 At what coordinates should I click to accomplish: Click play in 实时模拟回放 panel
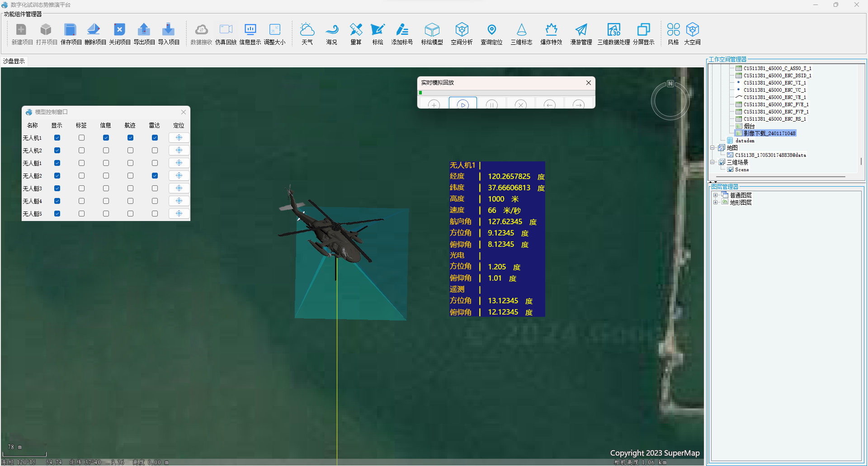coord(462,104)
